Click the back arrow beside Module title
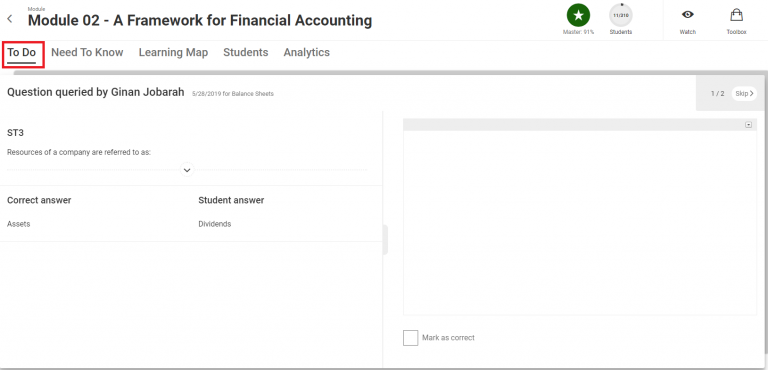Image resolution: width=768 pixels, height=370 pixels. click(10, 19)
